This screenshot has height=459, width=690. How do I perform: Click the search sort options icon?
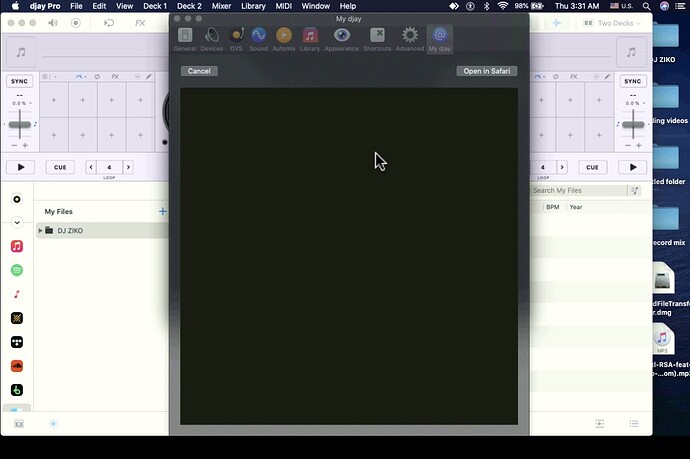tap(635, 191)
